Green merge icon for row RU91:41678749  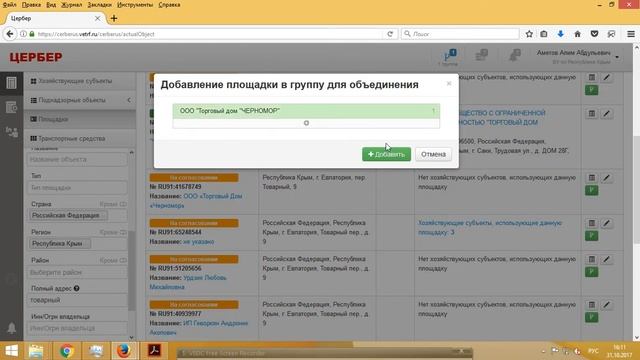tap(591, 190)
